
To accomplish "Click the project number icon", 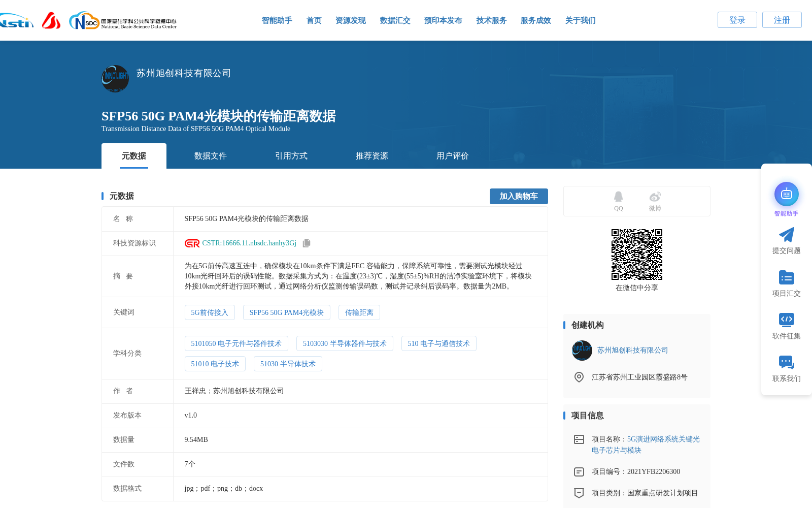I will [579, 472].
